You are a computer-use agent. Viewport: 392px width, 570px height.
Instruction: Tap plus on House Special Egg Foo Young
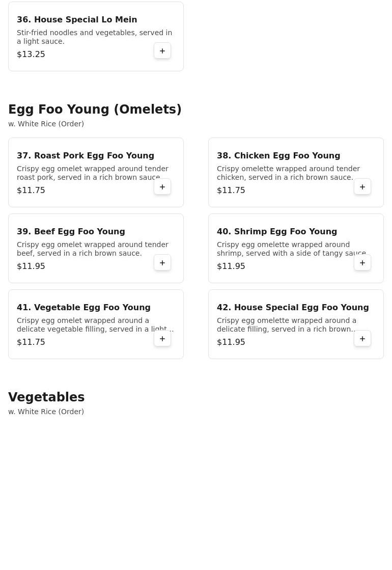(x=362, y=339)
